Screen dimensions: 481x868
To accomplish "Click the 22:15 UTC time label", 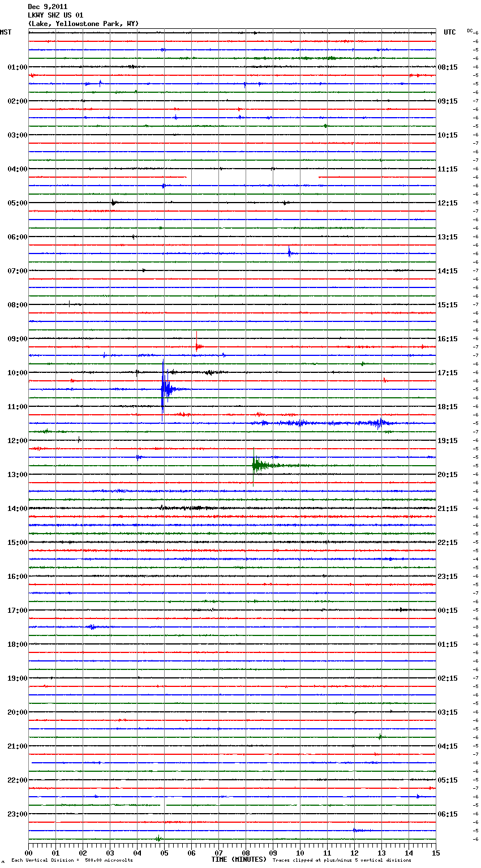I will (448, 543).
